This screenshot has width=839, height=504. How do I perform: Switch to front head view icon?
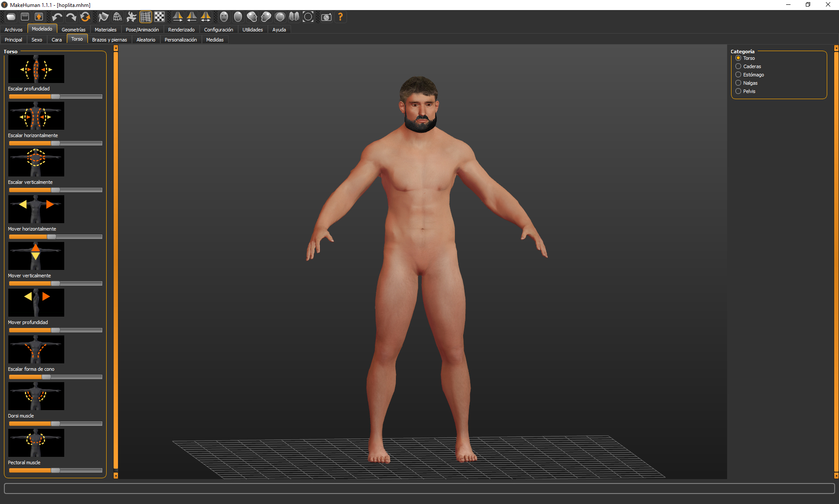(x=224, y=17)
